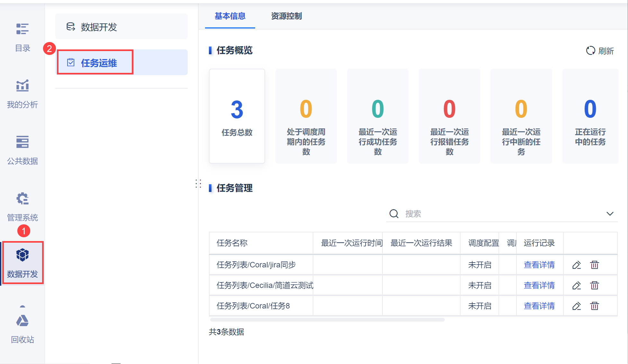Screen dimensions: 628x364
Task: Open the 目录 directory sidebar icon
Action: click(22, 29)
